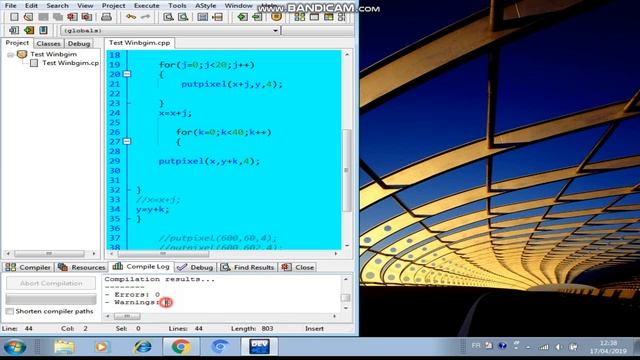Click the editor vertical scrollbar thumb

click(x=347, y=170)
